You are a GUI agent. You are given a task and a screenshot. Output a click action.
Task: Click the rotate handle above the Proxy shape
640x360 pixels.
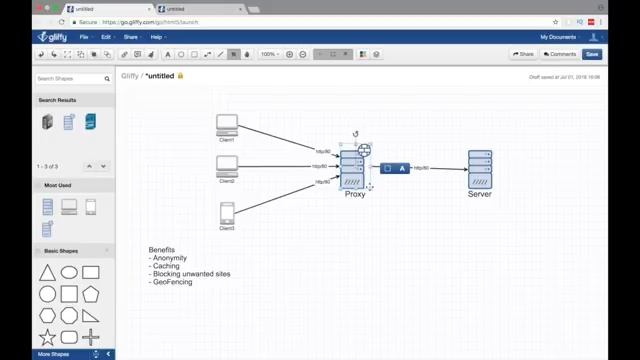(x=356, y=134)
